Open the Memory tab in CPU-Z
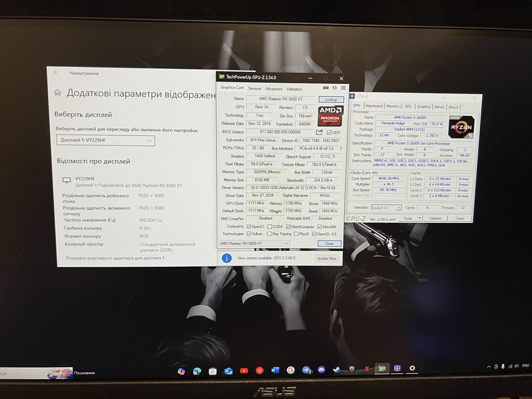Viewport: 532px width, 399px height. pyautogui.click(x=393, y=106)
